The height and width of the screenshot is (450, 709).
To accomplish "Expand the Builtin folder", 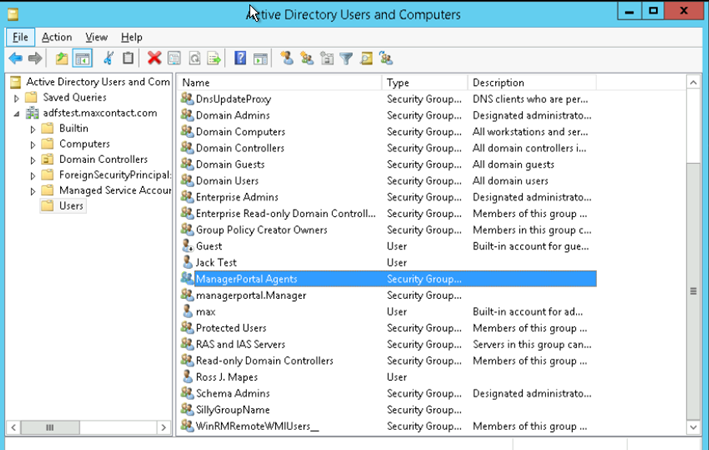I will pyautogui.click(x=33, y=129).
